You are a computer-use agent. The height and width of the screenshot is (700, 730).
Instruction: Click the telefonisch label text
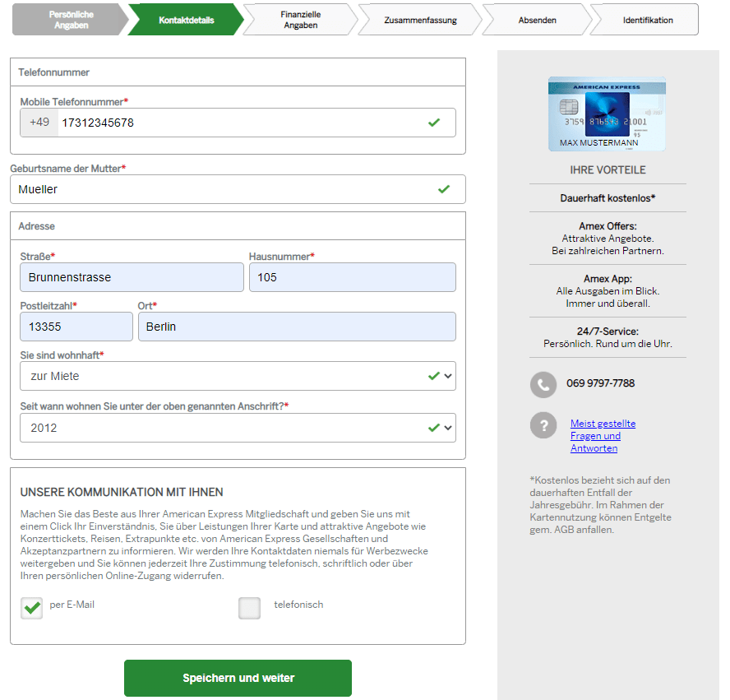click(298, 605)
